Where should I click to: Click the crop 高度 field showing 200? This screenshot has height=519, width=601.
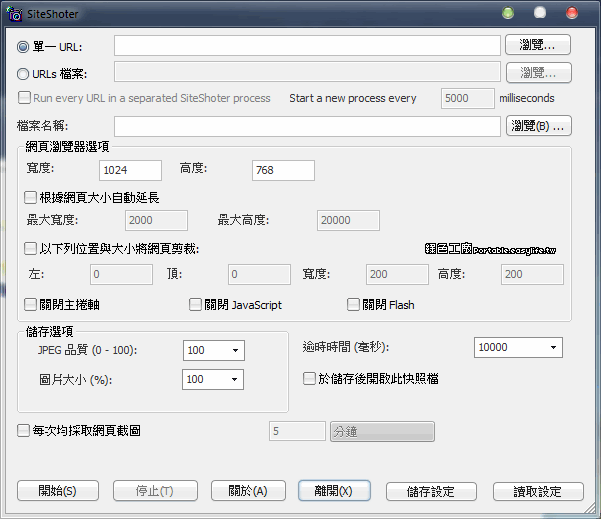pos(532,274)
